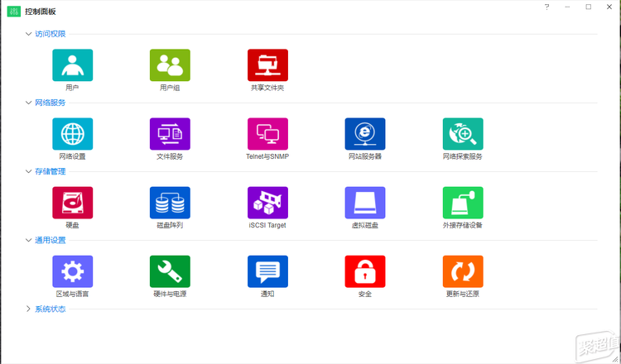
Task: Click the 网络服务 section heading
Action: click(51, 103)
